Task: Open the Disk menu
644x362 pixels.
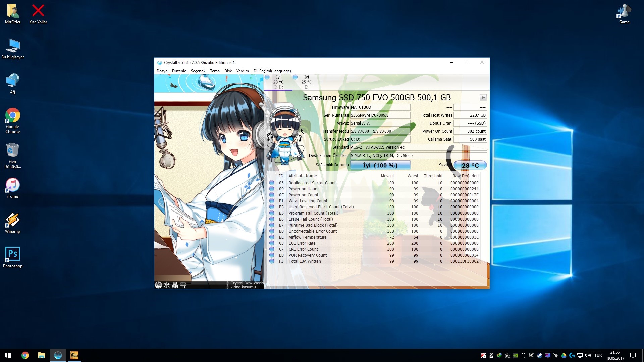Action: [228, 71]
